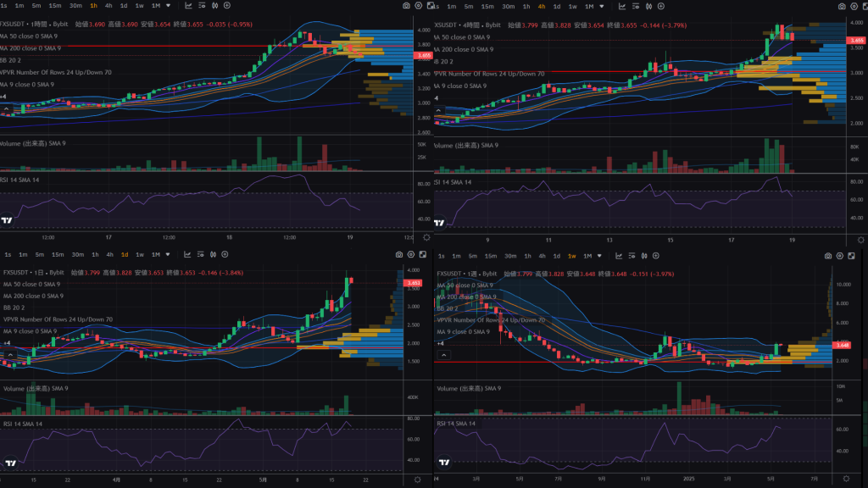The height and width of the screenshot is (488, 868).
Task: Switch 4h chart to 1d timeframe
Action: (x=557, y=7)
